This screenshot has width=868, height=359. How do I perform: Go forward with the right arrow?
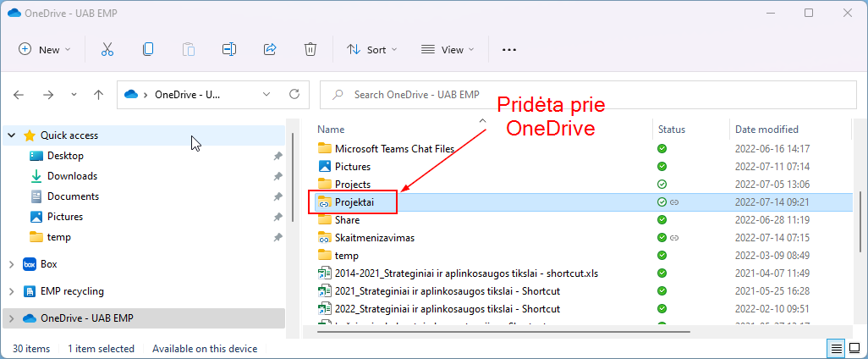[x=48, y=95]
